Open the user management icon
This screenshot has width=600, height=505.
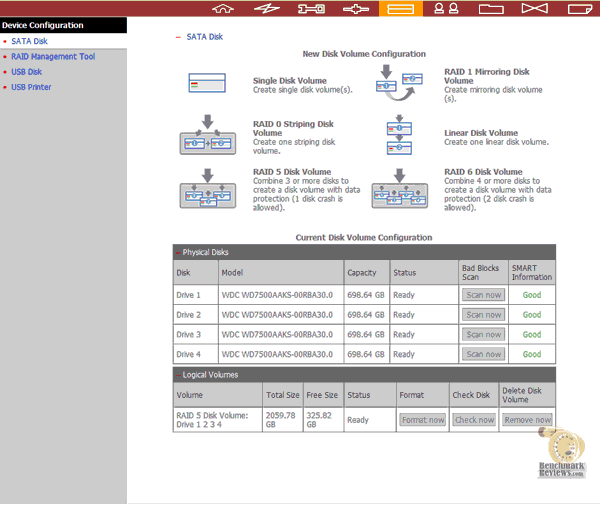[x=446, y=8]
